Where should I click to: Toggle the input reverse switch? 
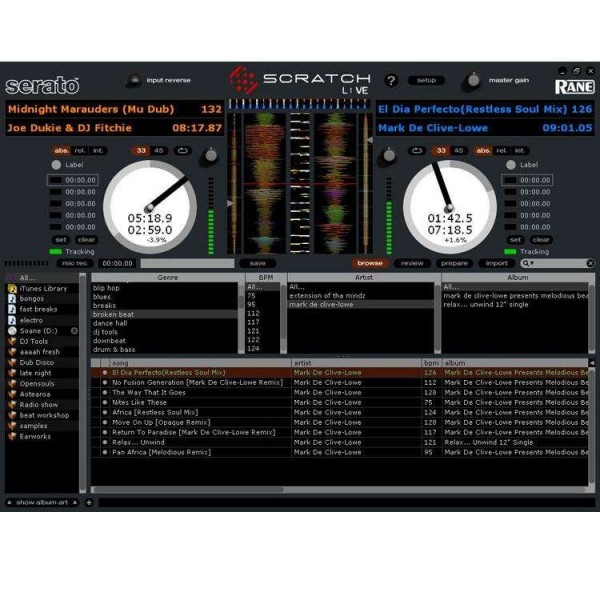tap(134, 80)
